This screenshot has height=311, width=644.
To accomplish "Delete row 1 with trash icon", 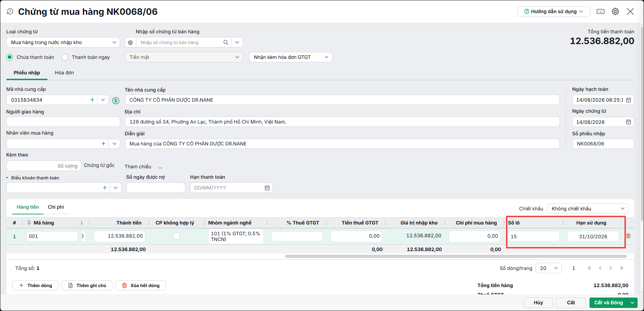I will click(x=628, y=236).
